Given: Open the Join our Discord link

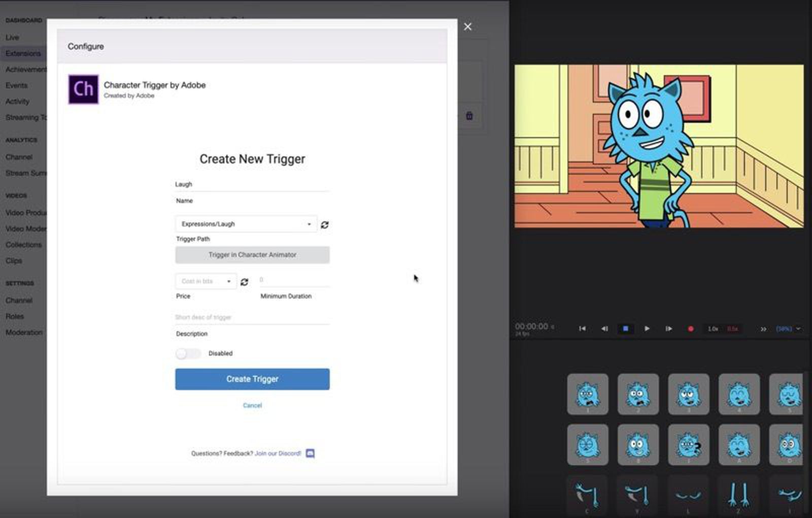Looking at the screenshot, I should tap(278, 453).
